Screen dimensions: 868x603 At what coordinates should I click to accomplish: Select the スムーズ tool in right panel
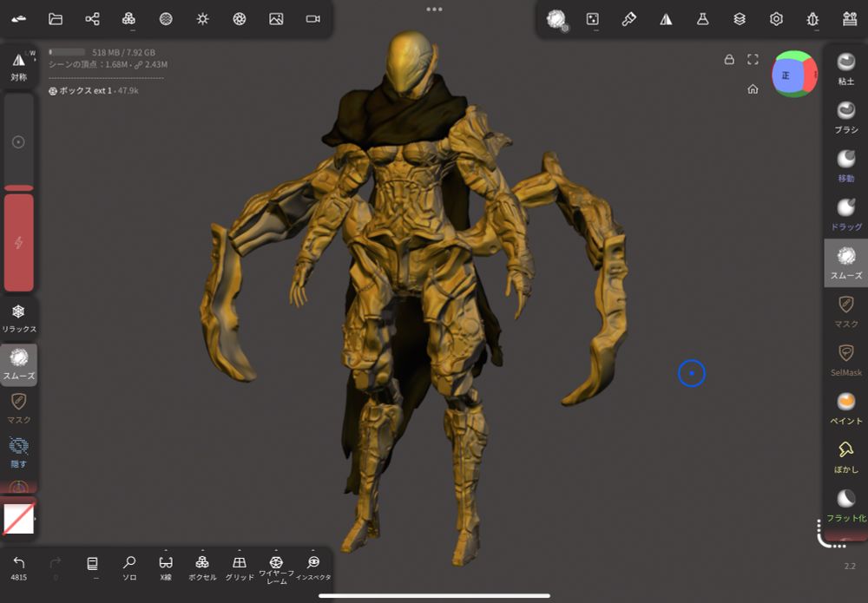pyautogui.click(x=845, y=263)
